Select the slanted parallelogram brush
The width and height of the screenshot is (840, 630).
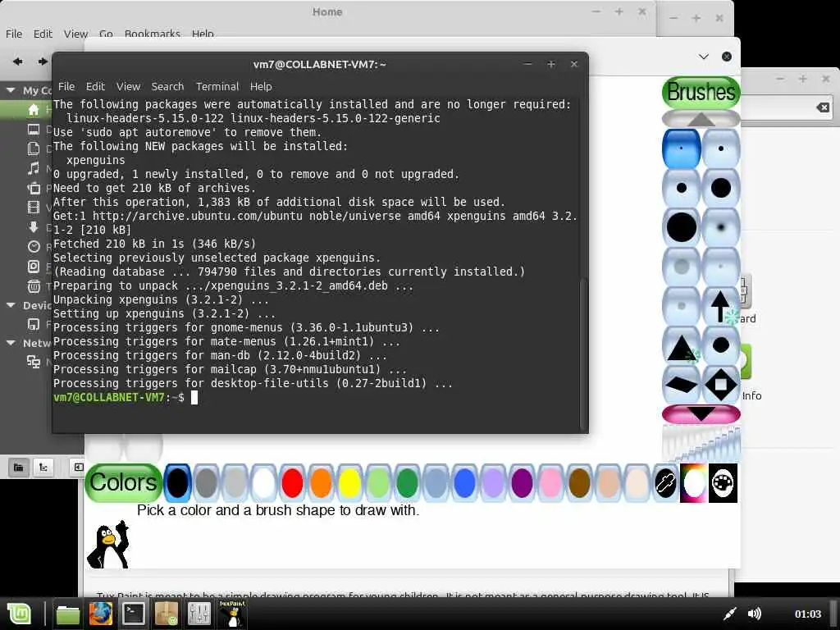coord(681,384)
